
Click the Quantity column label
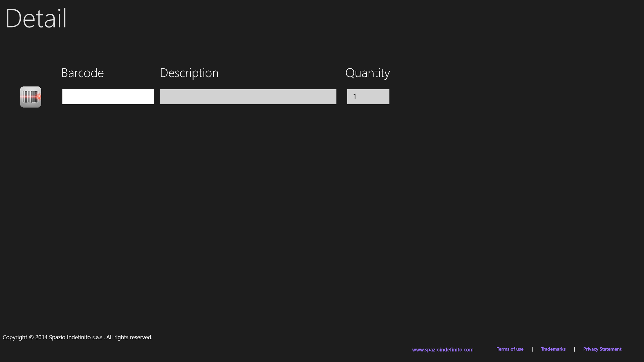tap(367, 73)
